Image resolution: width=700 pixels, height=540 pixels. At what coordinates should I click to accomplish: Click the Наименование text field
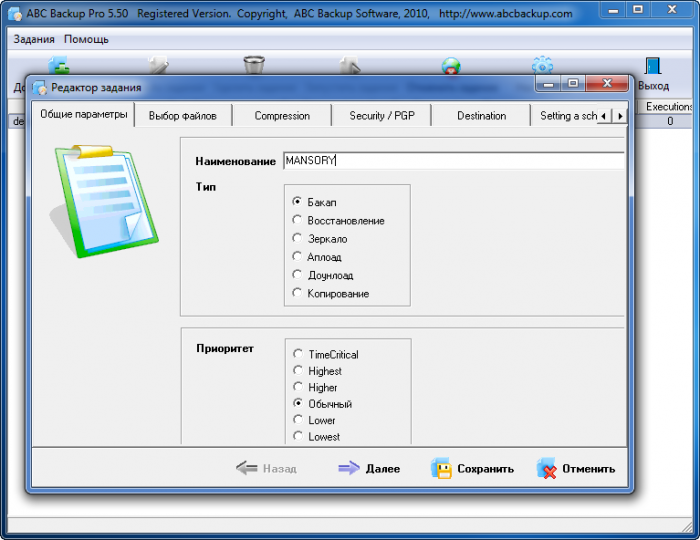[452, 160]
